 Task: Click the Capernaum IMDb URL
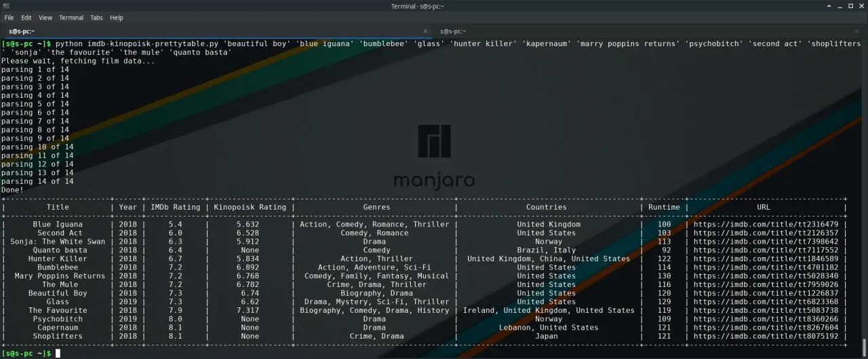coord(766,328)
